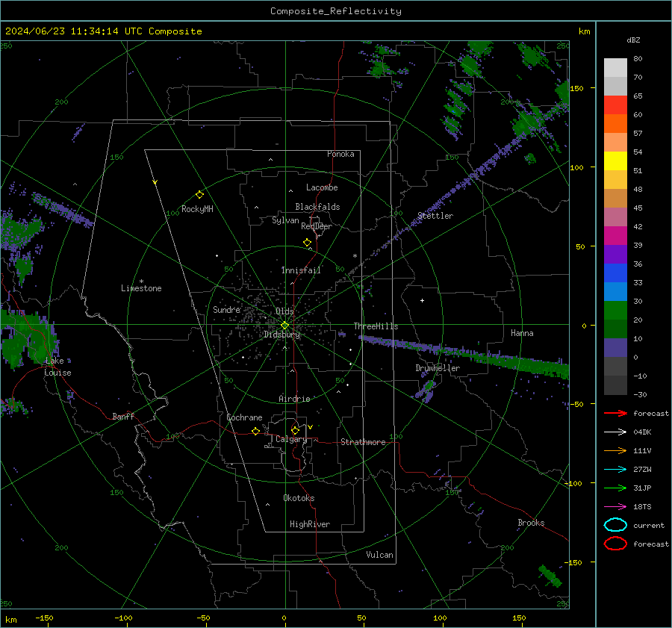Click the yellow diamond marker below Cochrane

255,431
